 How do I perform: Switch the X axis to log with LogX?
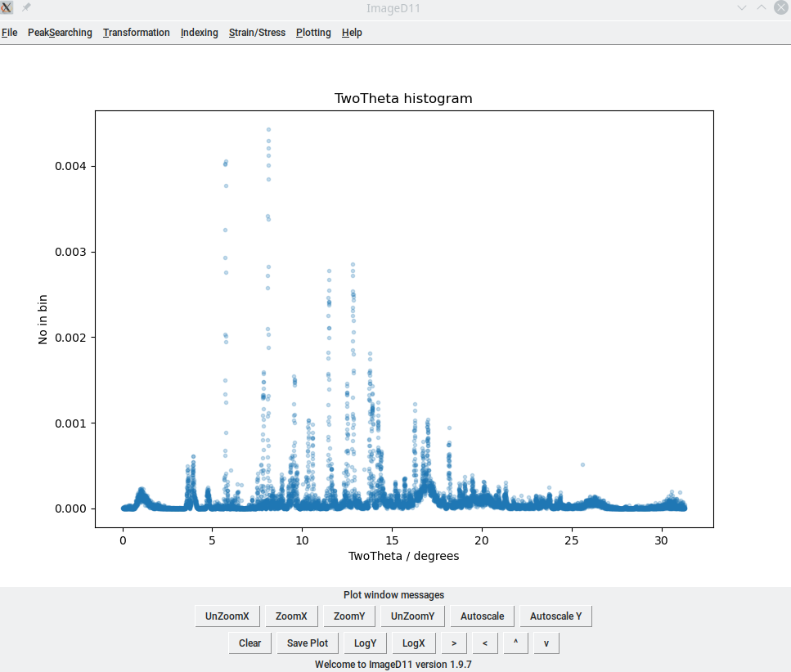pos(414,643)
